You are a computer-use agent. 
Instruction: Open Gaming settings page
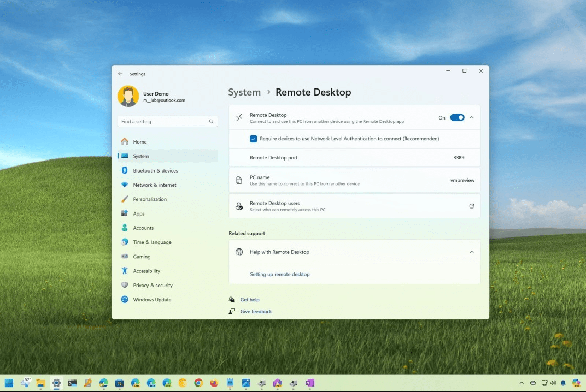coord(167,257)
